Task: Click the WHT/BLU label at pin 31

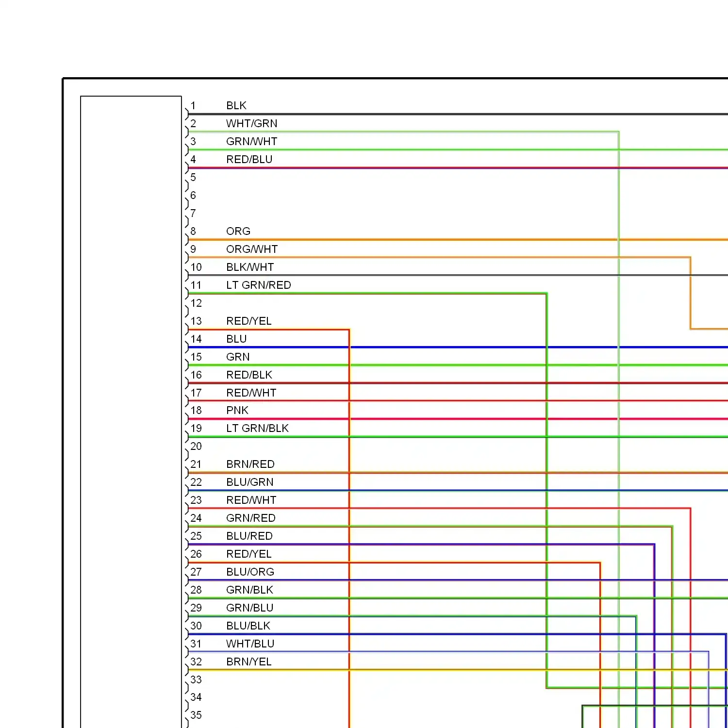Action: click(250, 644)
